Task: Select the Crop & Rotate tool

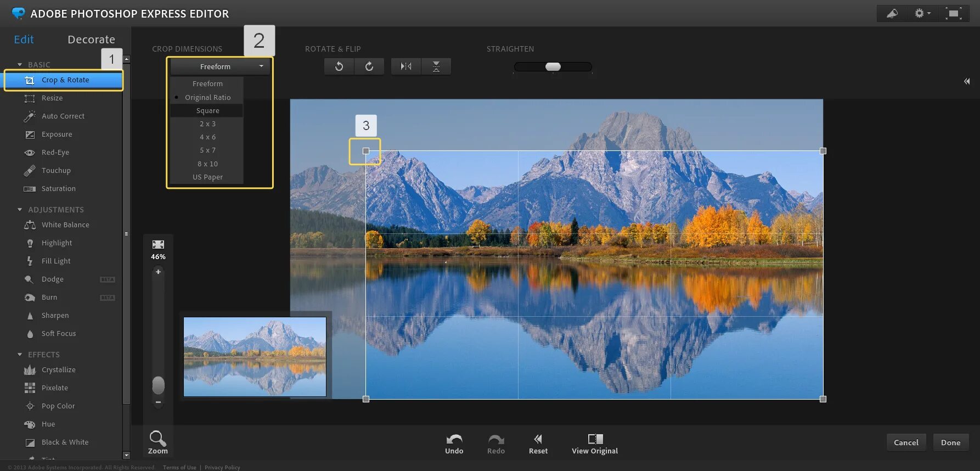Action: (x=64, y=80)
